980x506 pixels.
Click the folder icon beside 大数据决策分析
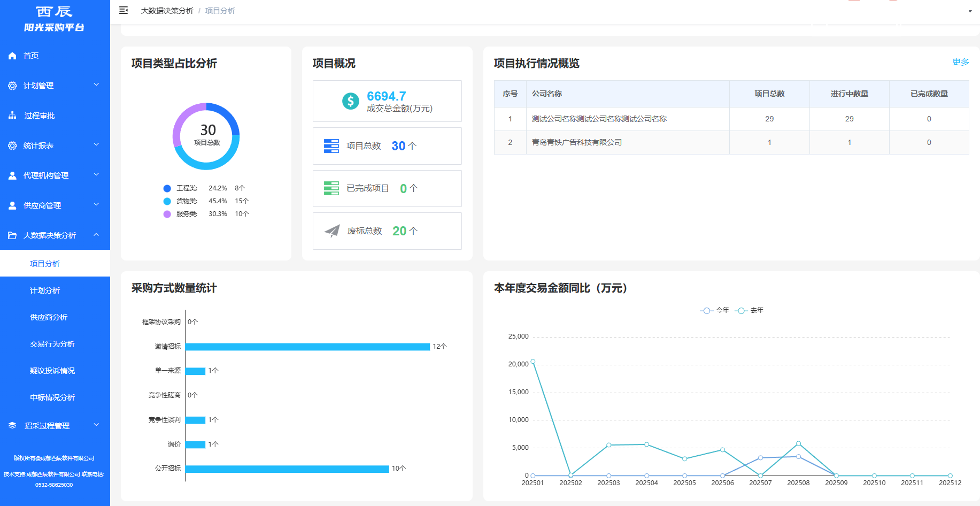(12, 235)
